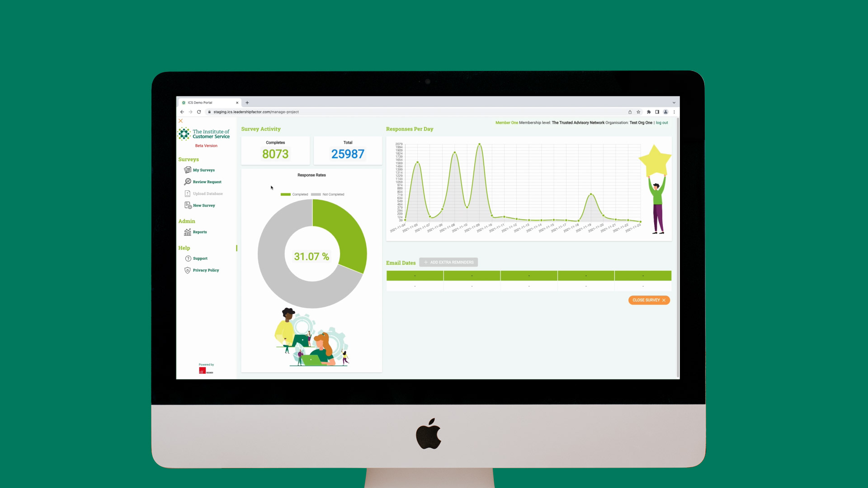The height and width of the screenshot is (488, 868).
Task: Click the New Survey icon
Action: (x=187, y=205)
